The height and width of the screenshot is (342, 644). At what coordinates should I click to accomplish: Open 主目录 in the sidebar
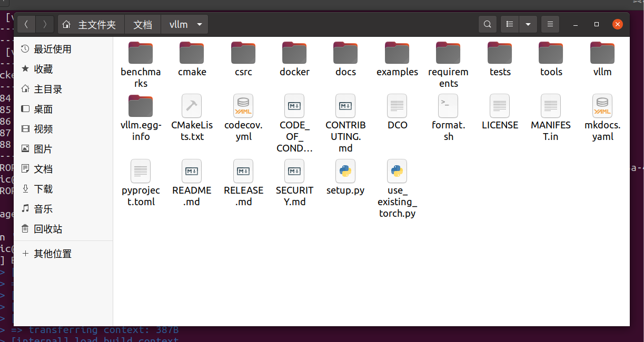coord(63,89)
